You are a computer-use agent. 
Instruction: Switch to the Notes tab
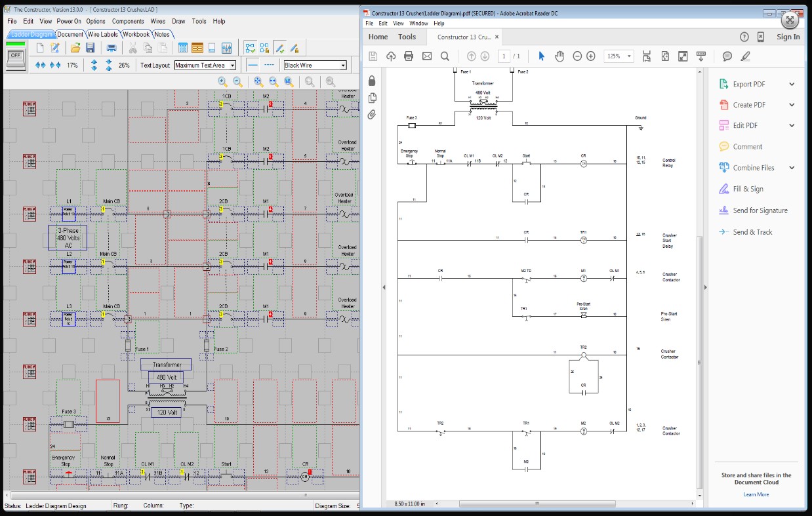coord(161,34)
